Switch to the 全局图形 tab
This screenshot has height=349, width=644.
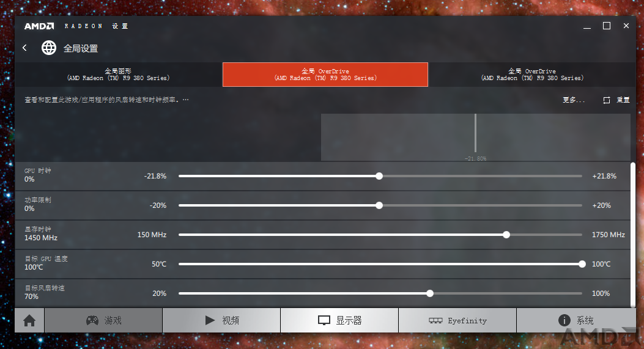click(118, 75)
